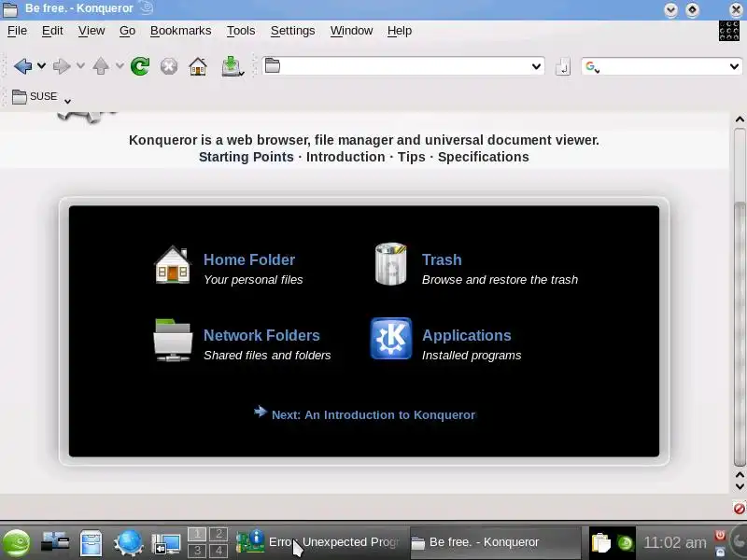Open the Help menu
Image resolution: width=747 pixels, height=560 pixels.
[400, 31]
